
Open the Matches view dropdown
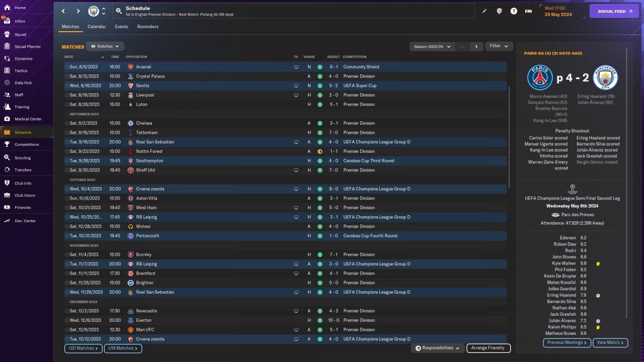click(105, 46)
